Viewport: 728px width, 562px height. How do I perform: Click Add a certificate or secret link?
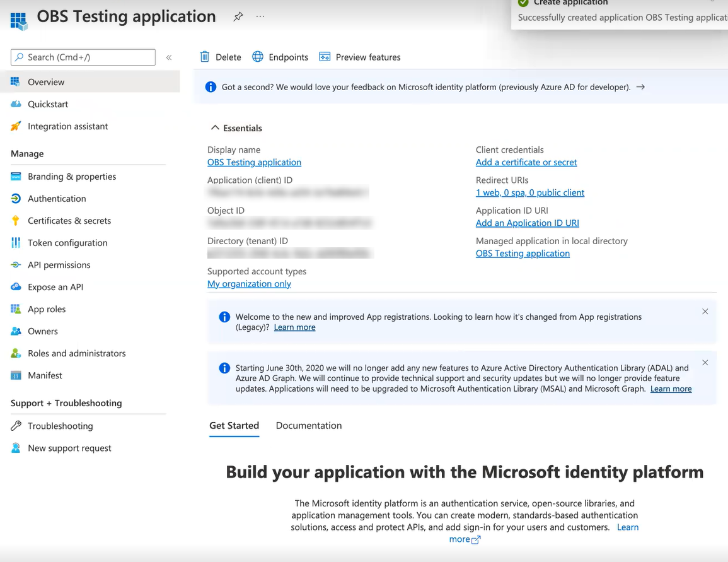(x=526, y=162)
